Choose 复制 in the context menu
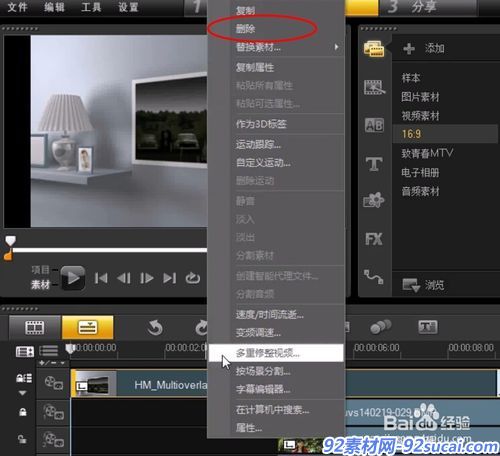The height and width of the screenshot is (456, 500). coord(245,11)
